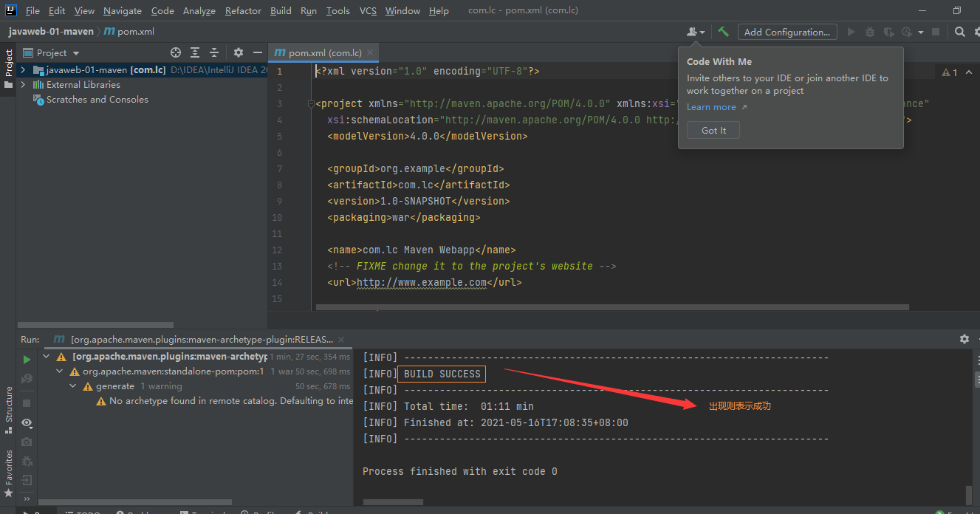Click the Select Opened File crosshair icon
The image size is (980, 514).
pos(176,52)
